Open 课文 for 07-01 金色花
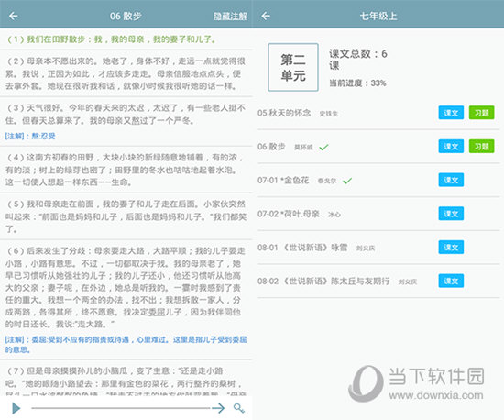This screenshot has height=420, width=504. [x=451, y=180]
